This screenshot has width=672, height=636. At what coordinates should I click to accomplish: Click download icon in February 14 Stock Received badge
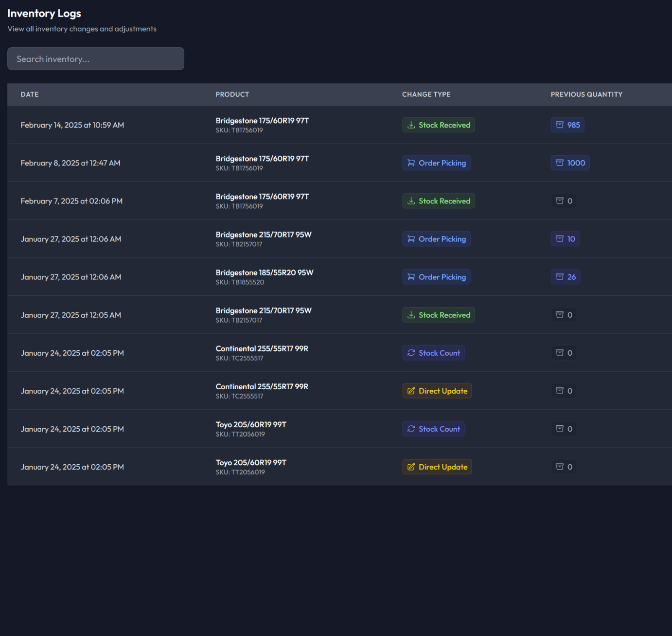(411, 125)
